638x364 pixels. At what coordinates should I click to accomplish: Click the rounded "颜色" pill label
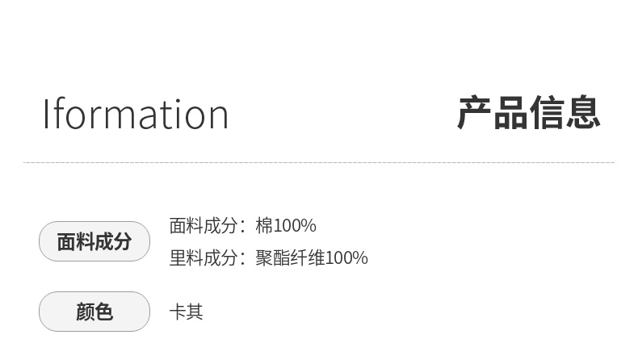[x=94, y=312]
